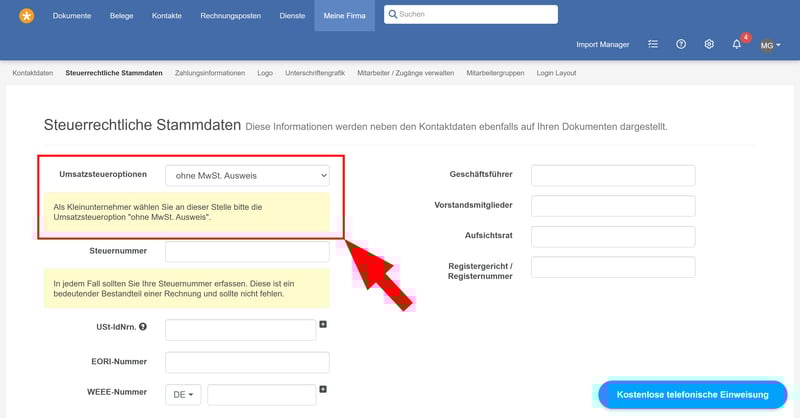Expand the DE country code dropdown
Viewport: 800px width, 418px height.
[183, 395]
